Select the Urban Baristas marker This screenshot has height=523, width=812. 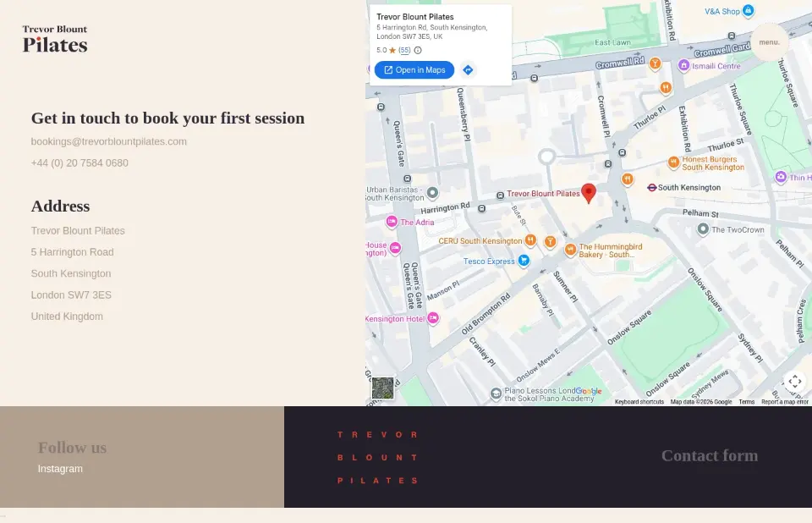[x=432, y=193]
